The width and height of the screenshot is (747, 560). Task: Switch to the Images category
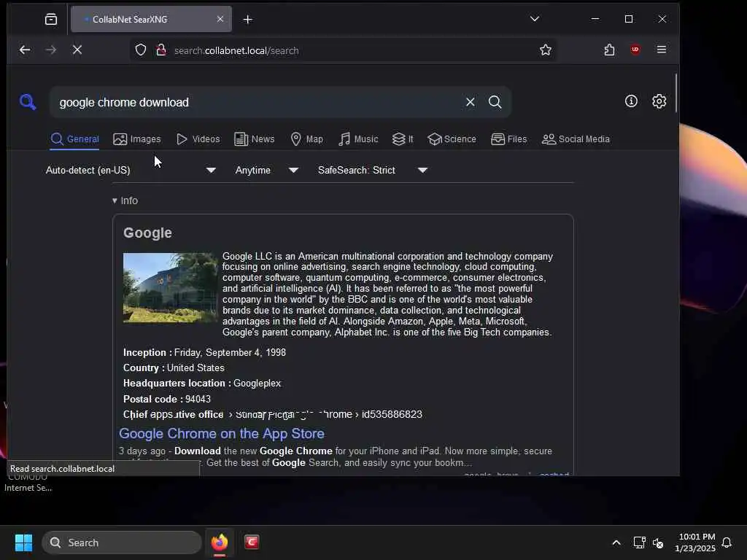137,139
